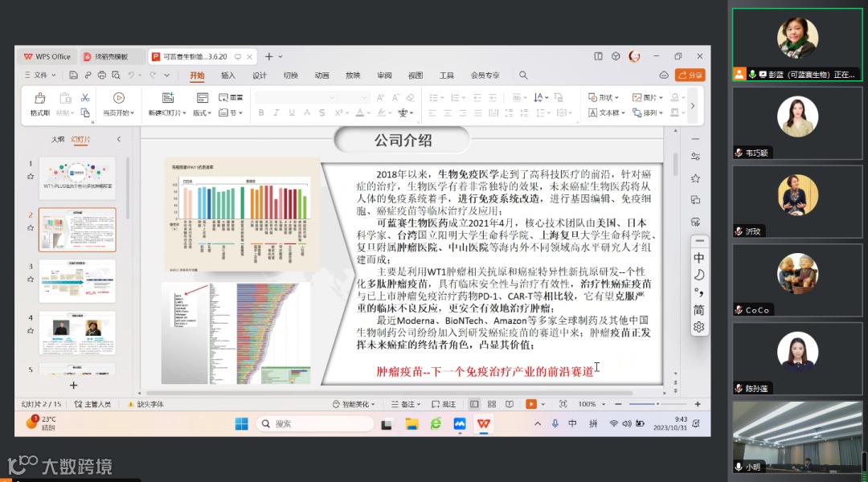Viewport: 868px width, 482px height.
Task: Click the add slide plus below thumbnails
Action: click(74, 385)
